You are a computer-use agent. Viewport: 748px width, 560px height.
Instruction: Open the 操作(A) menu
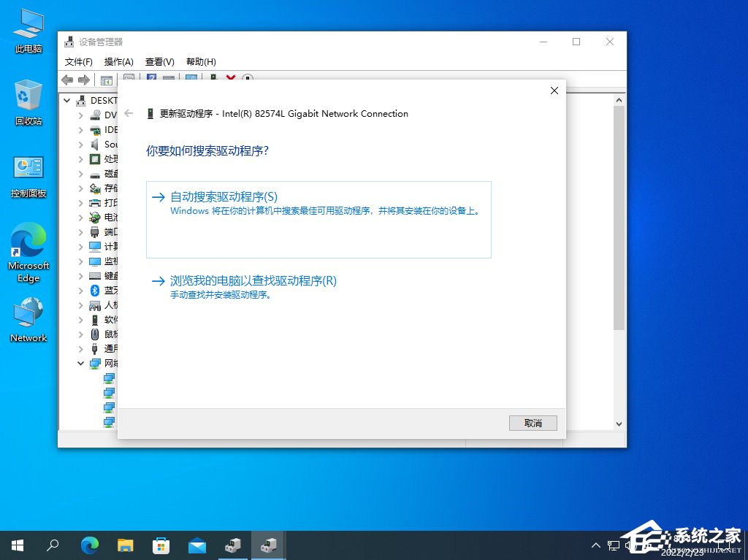(118, 61)
